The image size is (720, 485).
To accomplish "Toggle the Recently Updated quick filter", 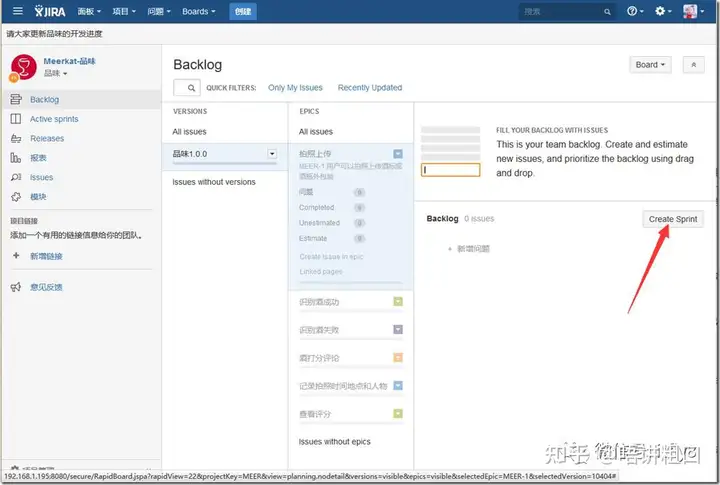I will coord(370,87).
